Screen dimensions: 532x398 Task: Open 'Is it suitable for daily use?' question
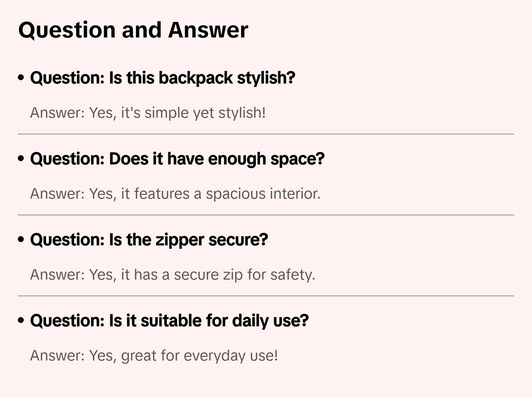[x=169, y=321]
